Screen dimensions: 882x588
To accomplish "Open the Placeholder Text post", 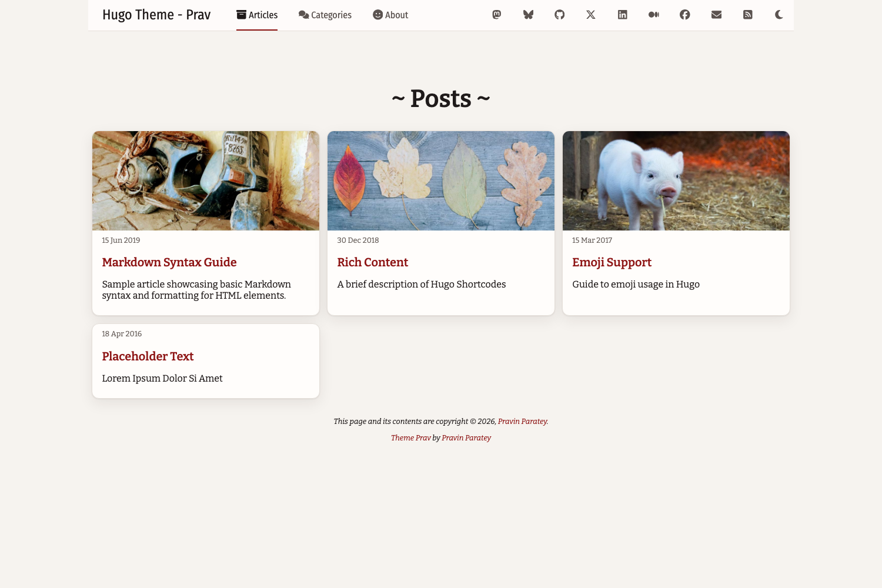I will pos(148,356).
